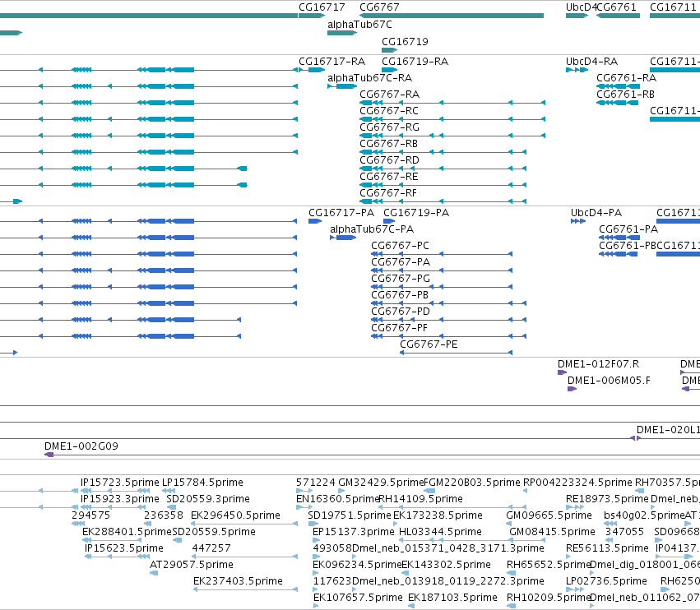Viewport: 700px width, 610px height.
Task: Click the CG6761-PB protein label
Action: pos(628,246)
